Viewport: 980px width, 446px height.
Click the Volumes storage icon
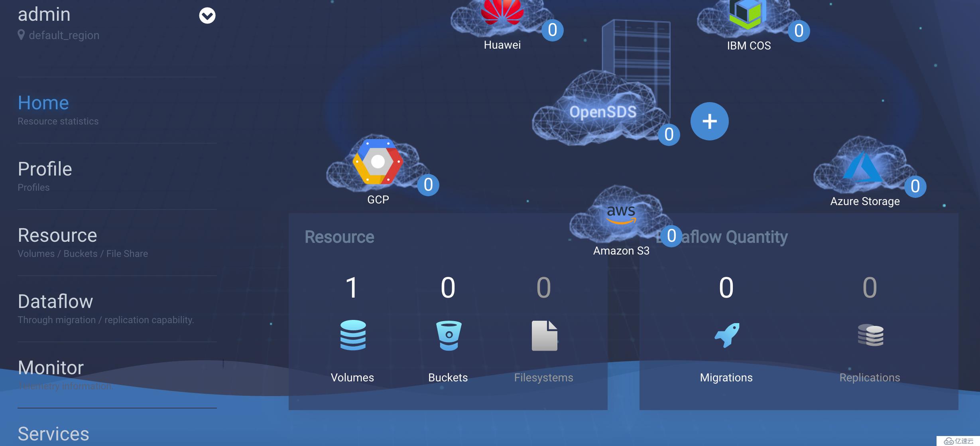click(352, 335)
